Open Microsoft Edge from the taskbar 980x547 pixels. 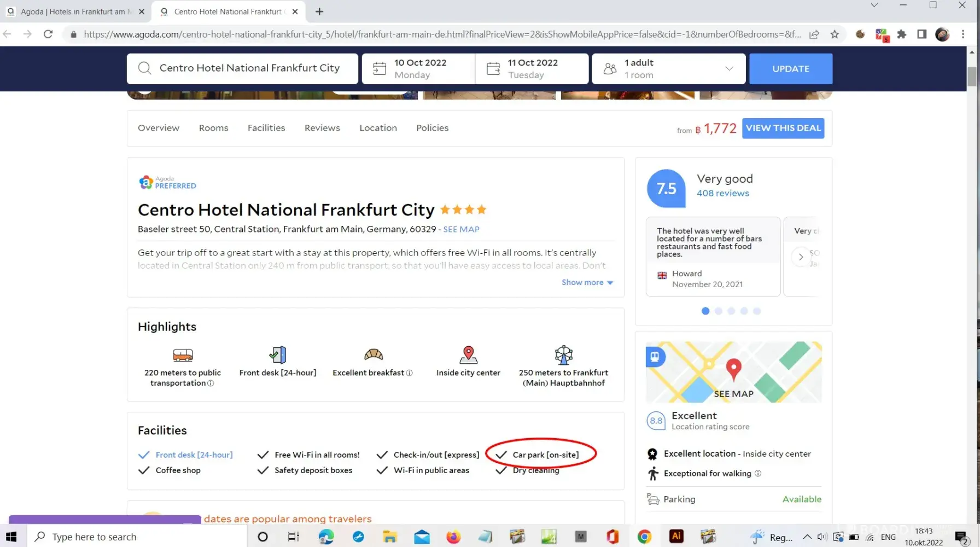pos(326,537)
